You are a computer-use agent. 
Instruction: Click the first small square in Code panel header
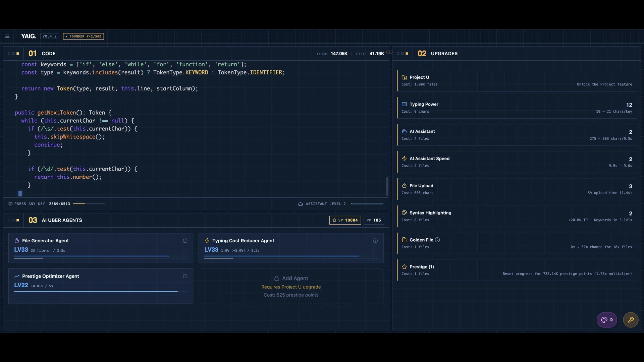point(9,54)
